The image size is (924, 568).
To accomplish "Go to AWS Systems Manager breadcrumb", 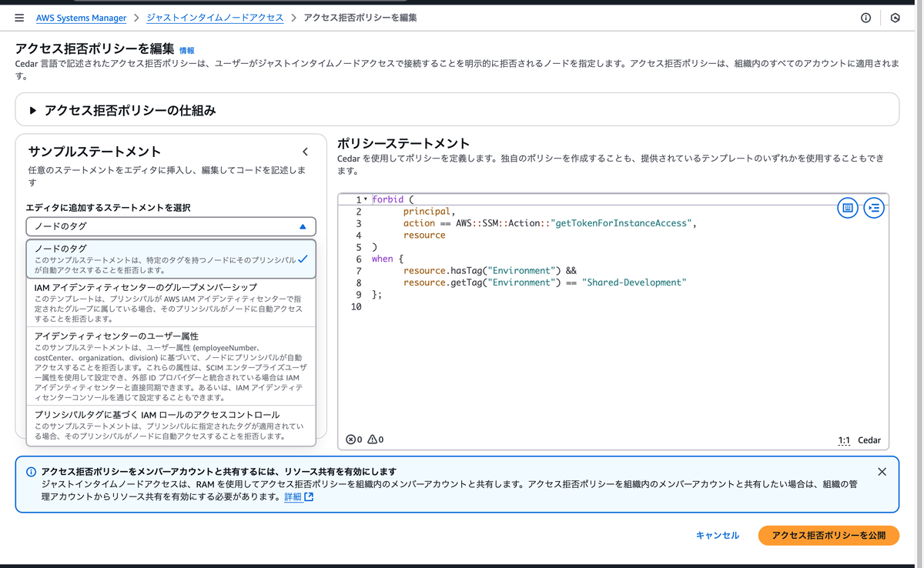I will coord(81,18).
